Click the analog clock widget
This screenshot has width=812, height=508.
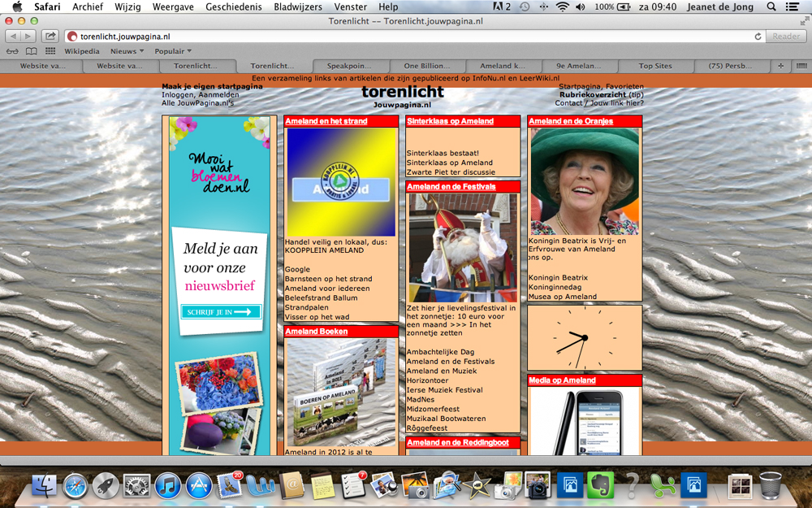585,337
